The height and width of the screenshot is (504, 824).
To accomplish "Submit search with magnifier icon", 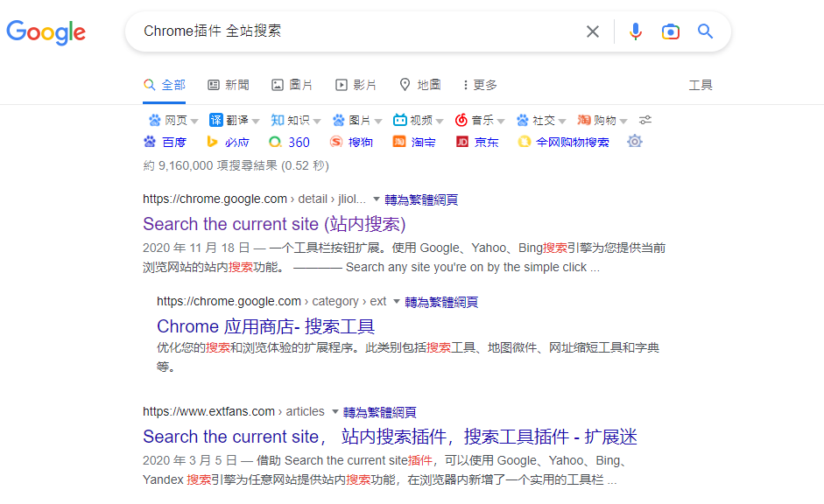I will point(705,31).
